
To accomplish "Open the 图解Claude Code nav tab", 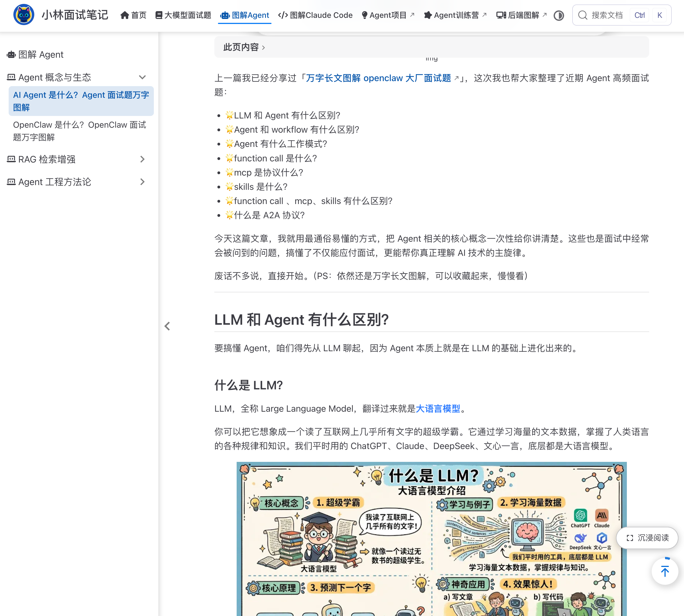I will point(315,15).
